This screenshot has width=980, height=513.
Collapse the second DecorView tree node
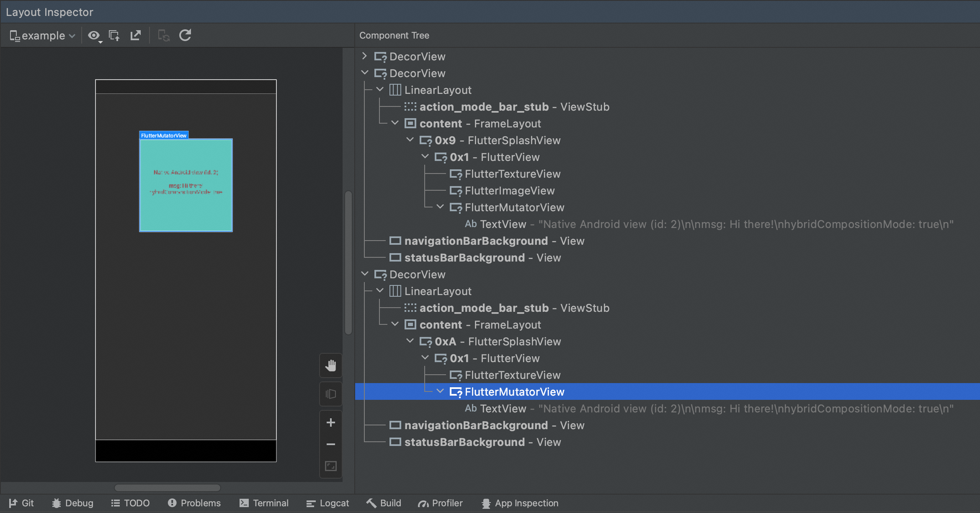pyautogui.click(x=364, y=275)
